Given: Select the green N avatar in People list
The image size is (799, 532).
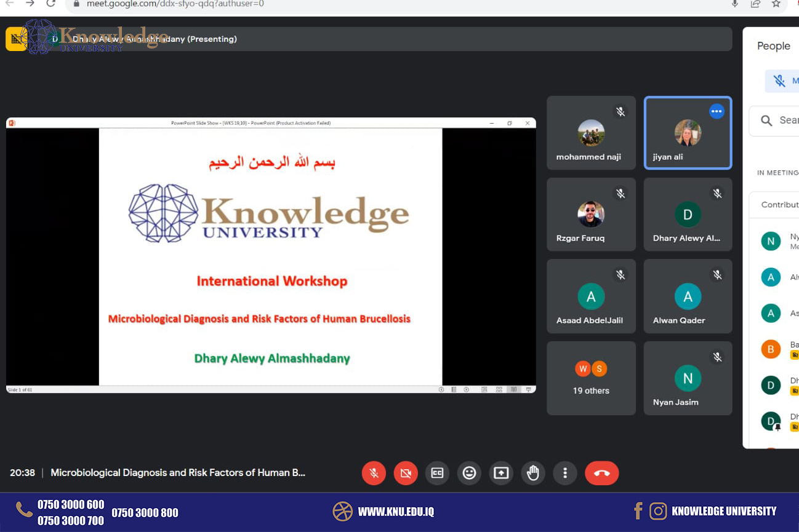Looking at the screenshot, I should click(x=771, y=241).
